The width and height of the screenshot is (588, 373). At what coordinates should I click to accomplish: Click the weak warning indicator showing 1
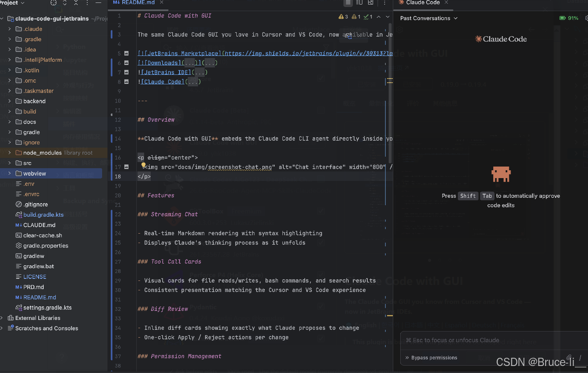point(356,17)
